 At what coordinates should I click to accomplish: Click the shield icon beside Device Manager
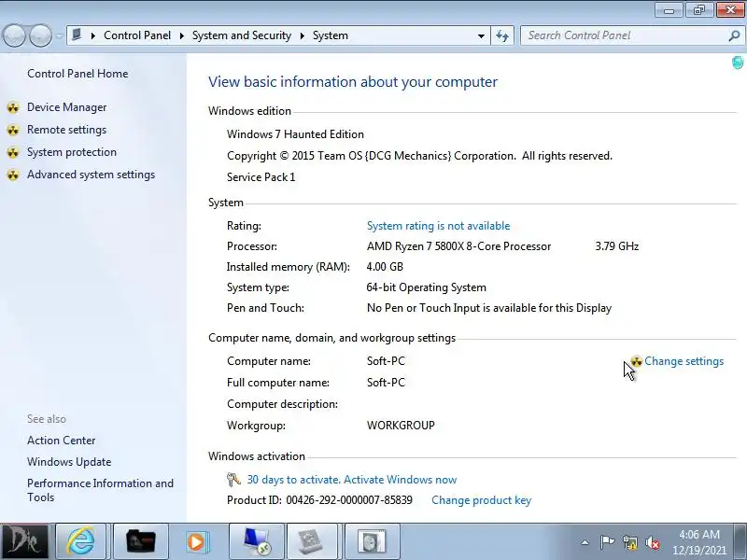pyautogui.click(x=13, y=107)
